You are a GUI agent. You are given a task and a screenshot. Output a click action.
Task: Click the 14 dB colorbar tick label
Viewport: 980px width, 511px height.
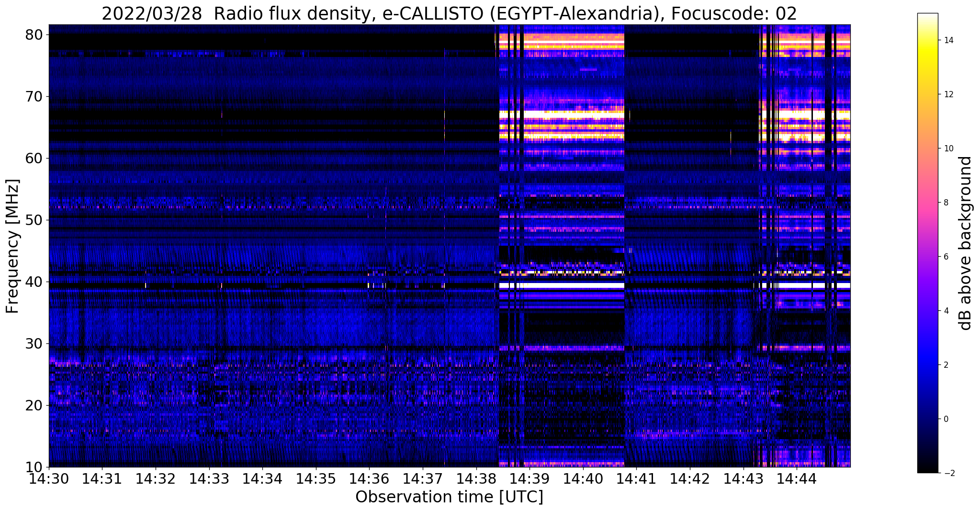948,40
